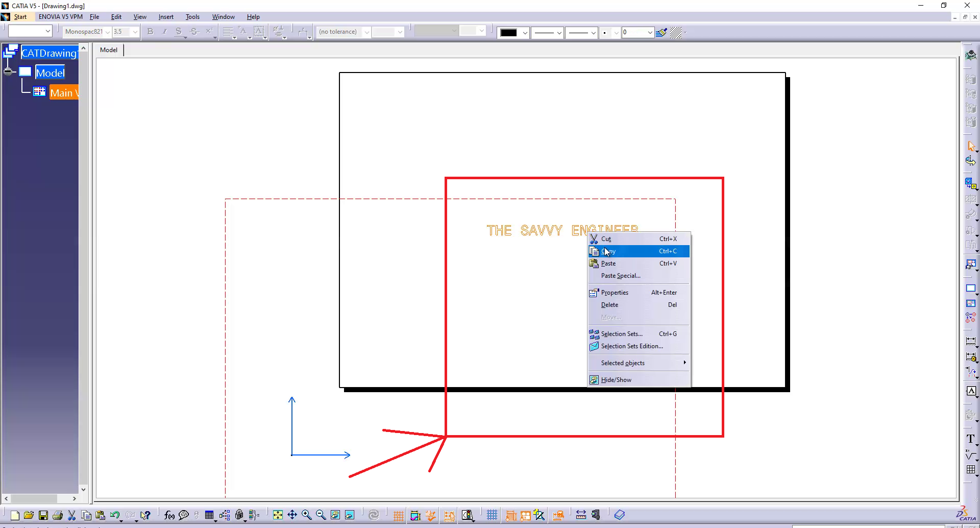Toggle Italic text formatting
Screen dimensions: 980x528
[x=164, y=32]
